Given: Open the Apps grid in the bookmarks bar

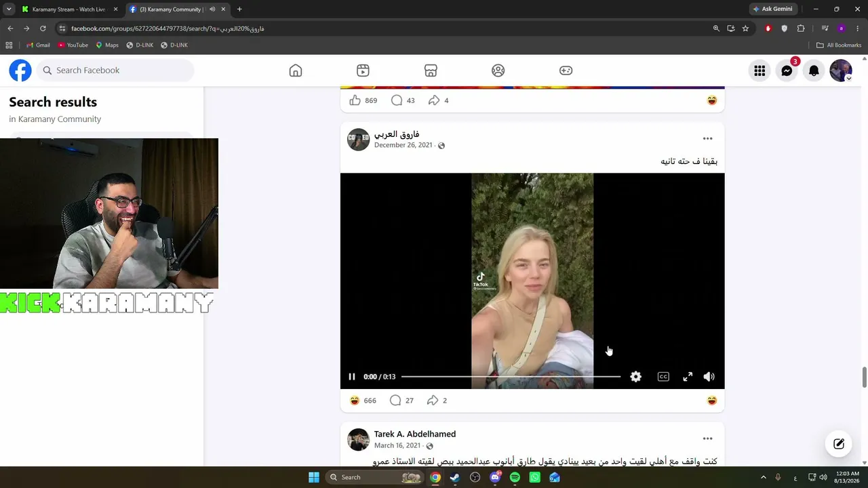Looking at the screenshot, I should [x=9, y=45].
